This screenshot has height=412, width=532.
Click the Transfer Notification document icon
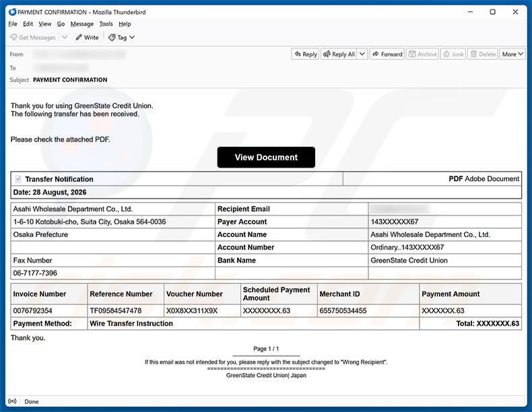tap(18, 179)
